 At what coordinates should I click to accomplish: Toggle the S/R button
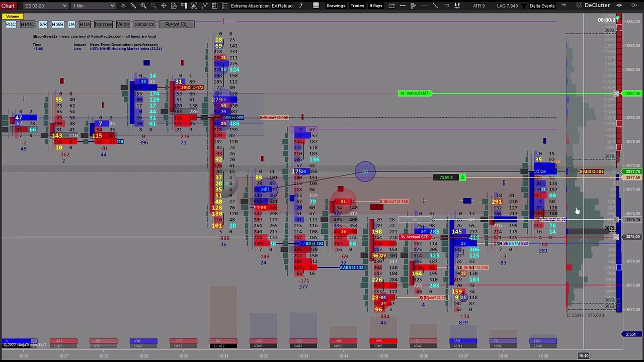[43, 24]
